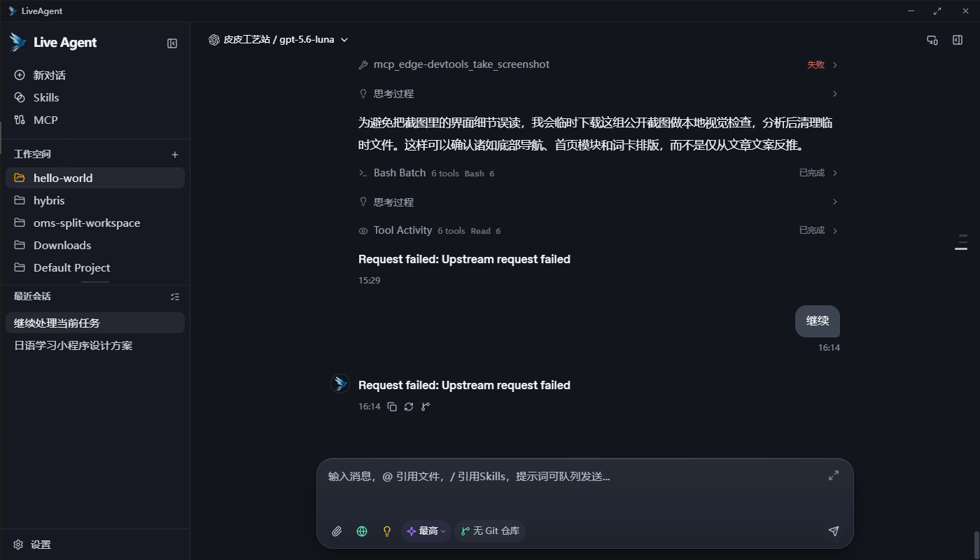Toggle web search globe icon
The image size is (980, 560).
362,531
